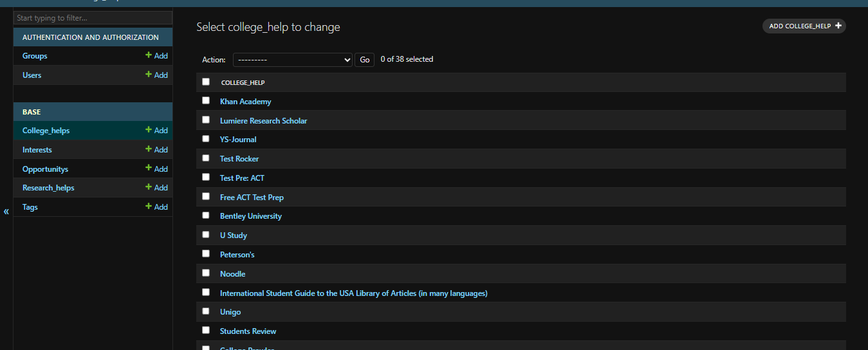Screen dimensions: 868x350
Task: Click the plus Add icon next to Groups
Action: (156, 56)
